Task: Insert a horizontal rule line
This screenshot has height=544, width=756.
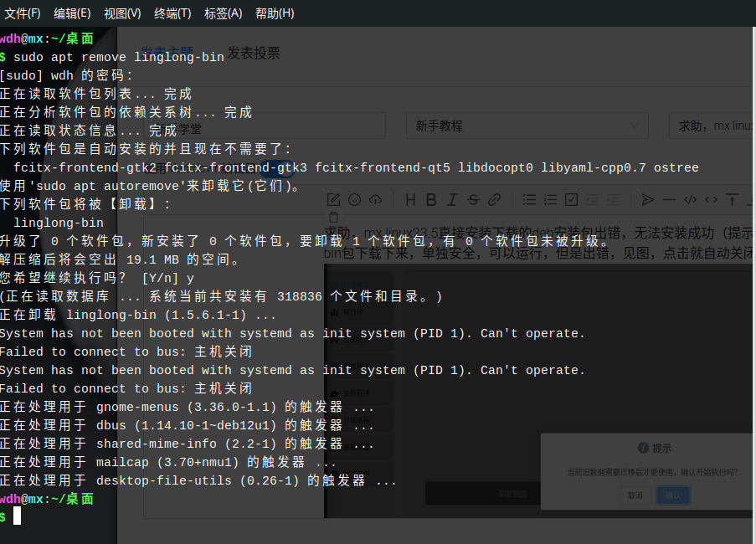Action: tap(669, 199)
